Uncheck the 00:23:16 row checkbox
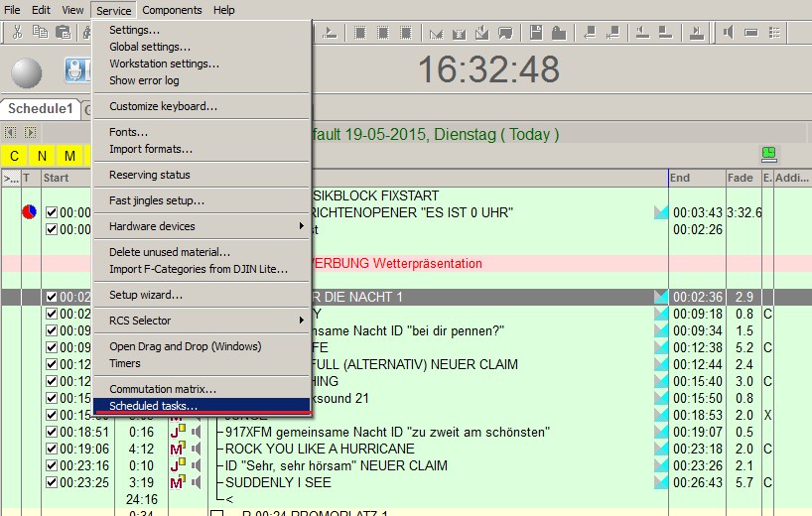 [52, 465]
